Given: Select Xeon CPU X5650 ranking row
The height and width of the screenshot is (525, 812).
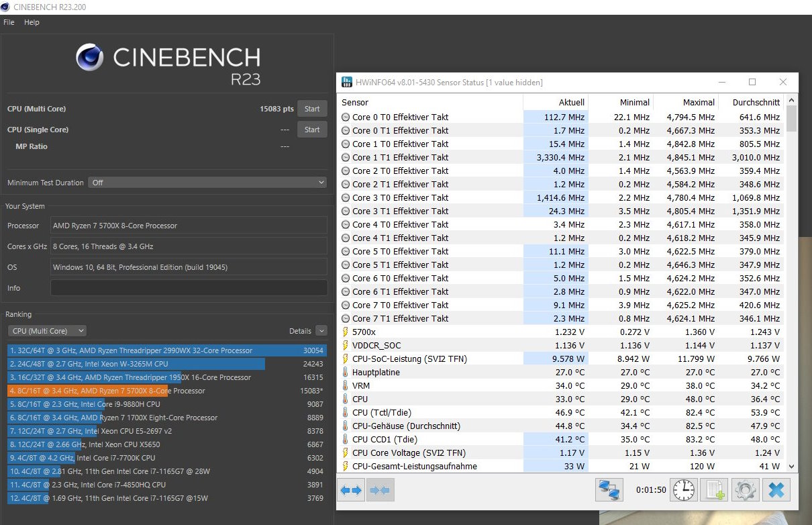Looking at the screenshot, I should (x=167, y=444).
